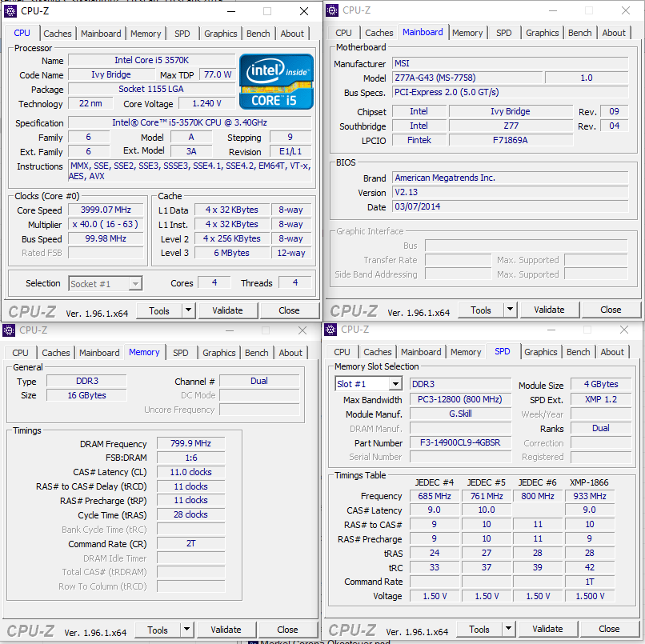This screenshot has height=644, width=645.
Task: Click Validate button in the Mainboard window
Action: (x=549, y=310)
